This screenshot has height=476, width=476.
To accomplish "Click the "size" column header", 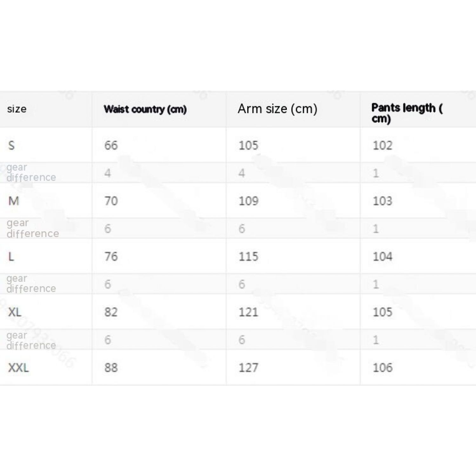I will pyautogui.click(x=17, y=109).
